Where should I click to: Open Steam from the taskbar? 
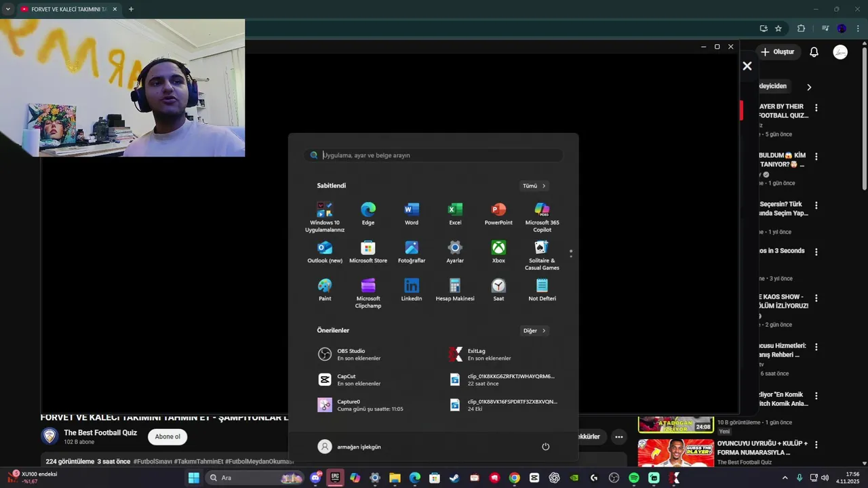coord(454,478)
